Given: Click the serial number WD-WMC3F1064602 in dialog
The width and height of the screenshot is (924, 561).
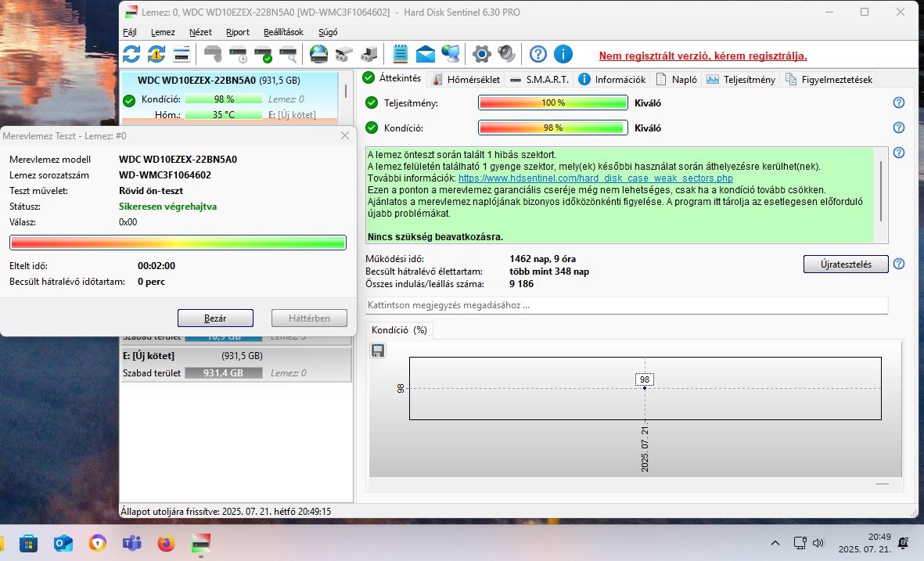Looking at the screenshot, I should point(165,175).
